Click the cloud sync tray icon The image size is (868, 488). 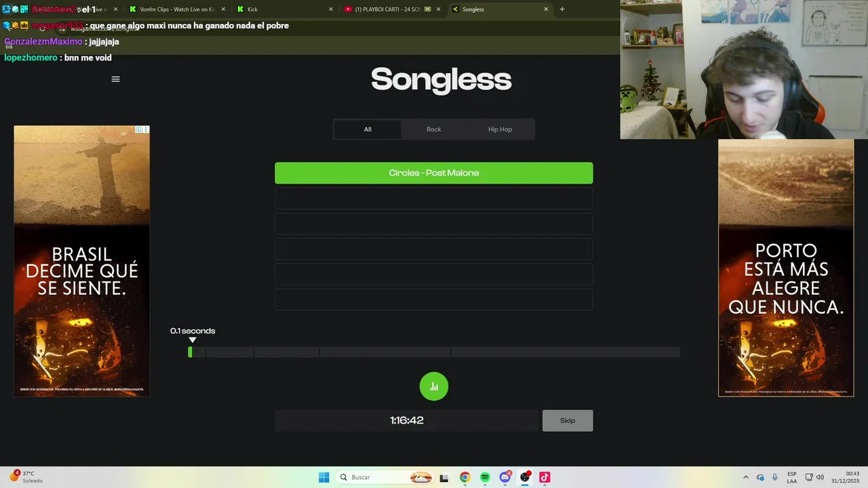760,477
